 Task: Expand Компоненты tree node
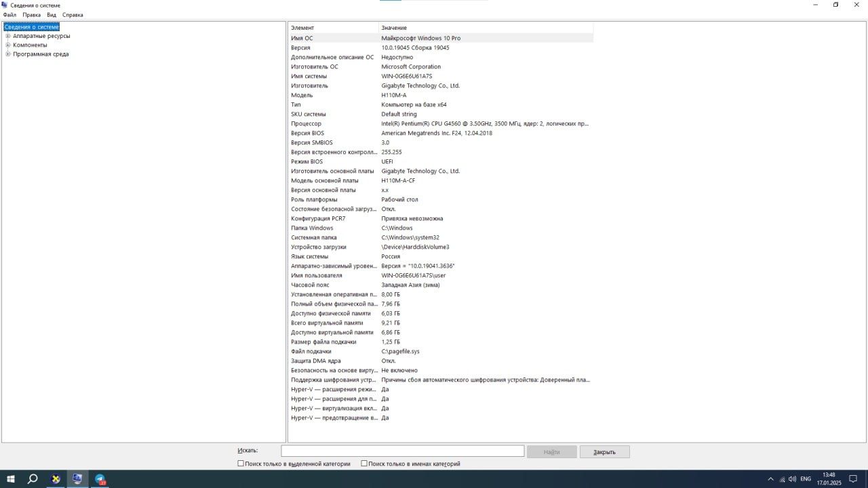click(x=8, y=45)
